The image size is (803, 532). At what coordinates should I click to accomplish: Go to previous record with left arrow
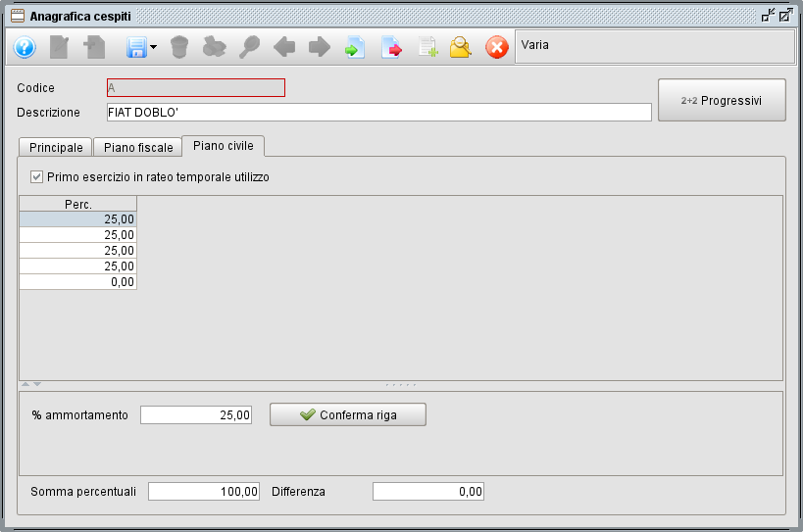pos(284,48)
